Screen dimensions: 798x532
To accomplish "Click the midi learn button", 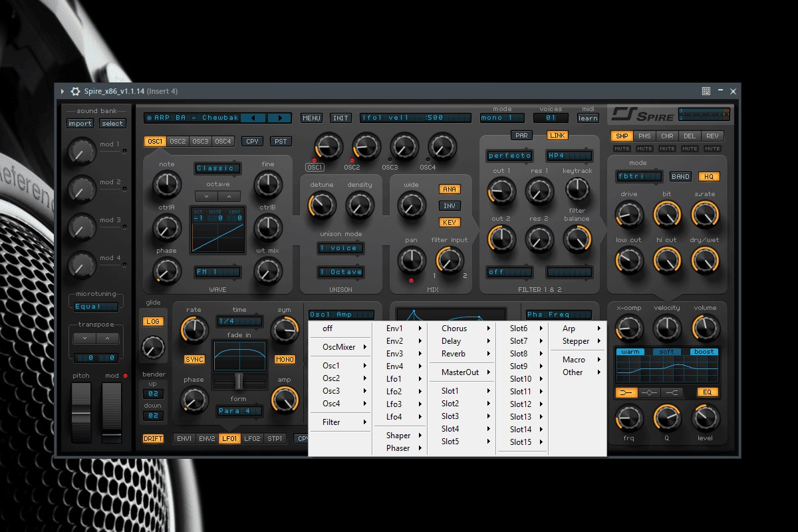I will click(588, 118).
